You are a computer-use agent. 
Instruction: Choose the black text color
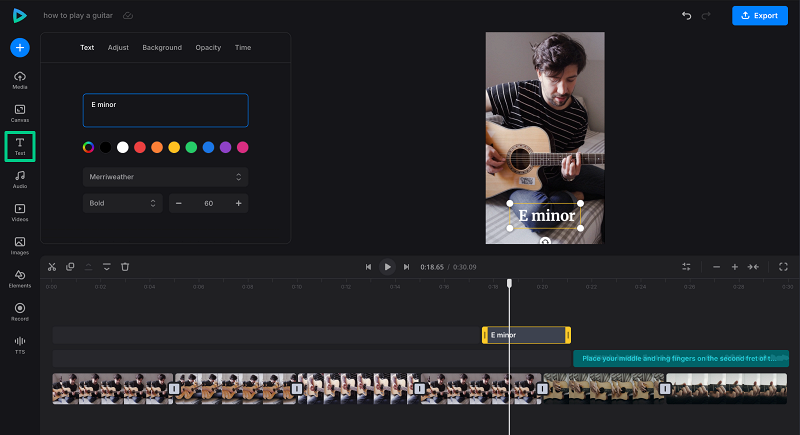tap(106, 147)
